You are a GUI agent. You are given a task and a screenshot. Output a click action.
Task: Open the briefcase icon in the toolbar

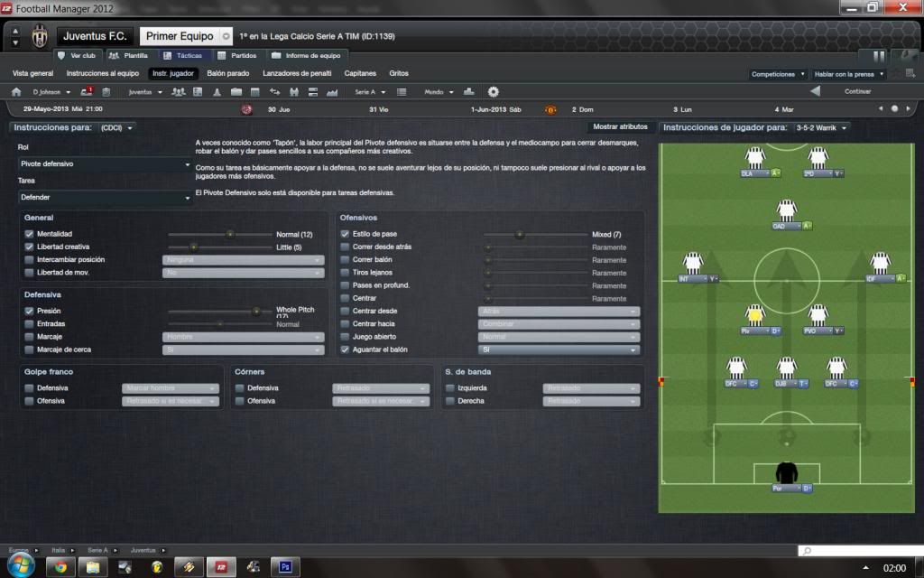(236, 92)
